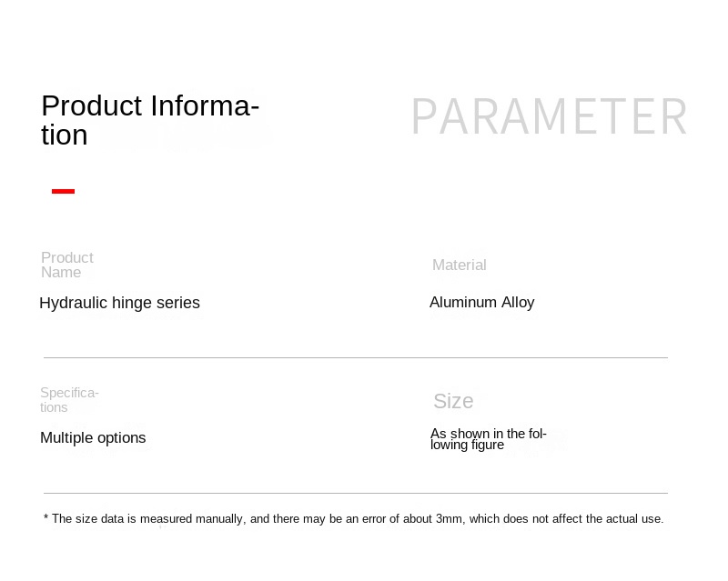728x581 pixels.
Task: Click the divider line above the footnote
Action: pos(355,493)
